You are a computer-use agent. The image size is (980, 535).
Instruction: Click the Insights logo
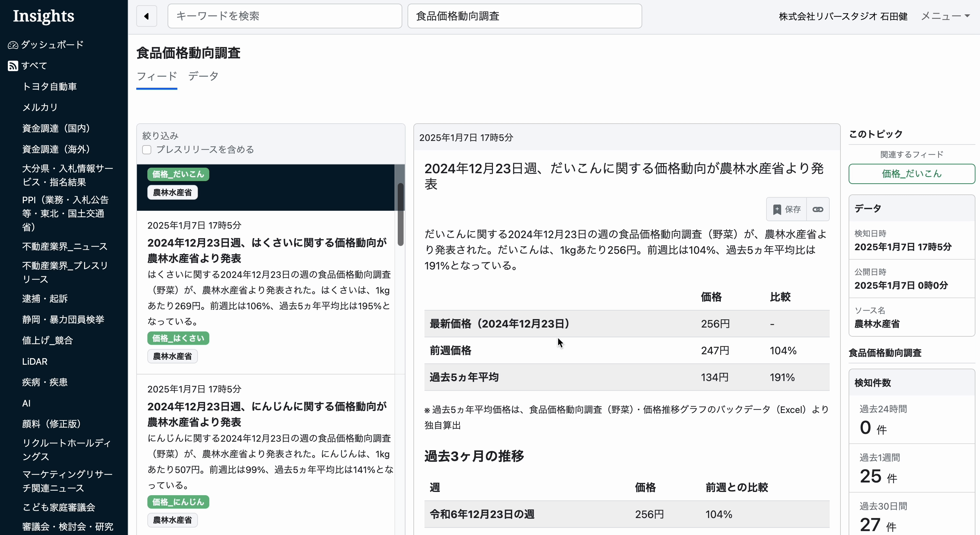coord(43,16)
